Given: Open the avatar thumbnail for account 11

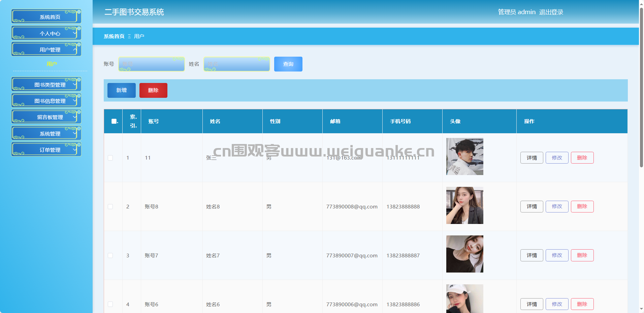Looking at the screenshot, I should tap(465, 156).
